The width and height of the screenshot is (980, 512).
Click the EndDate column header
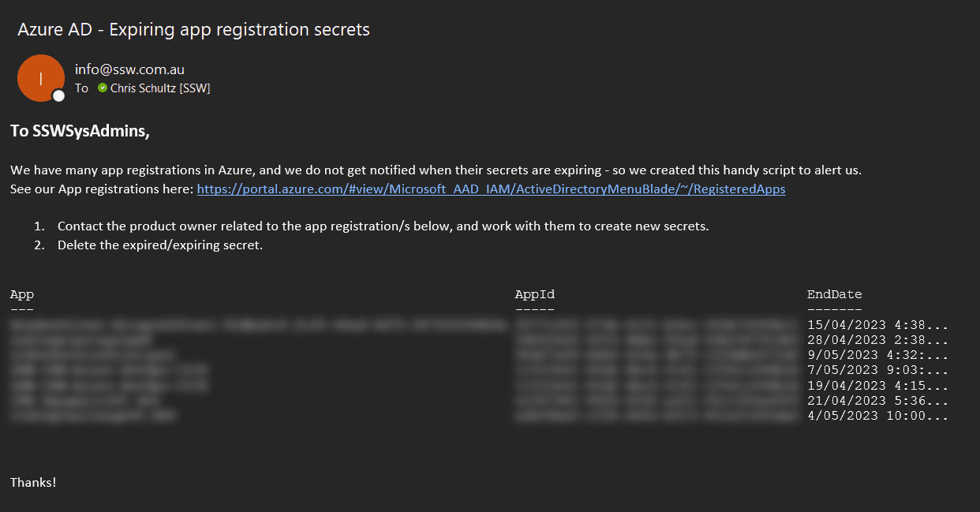pos(834,294)
